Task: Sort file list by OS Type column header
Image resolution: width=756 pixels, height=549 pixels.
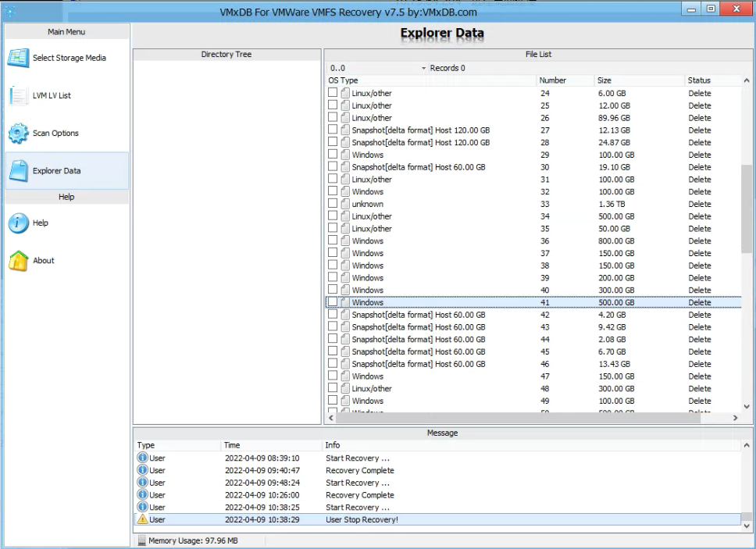Action: 432,80
